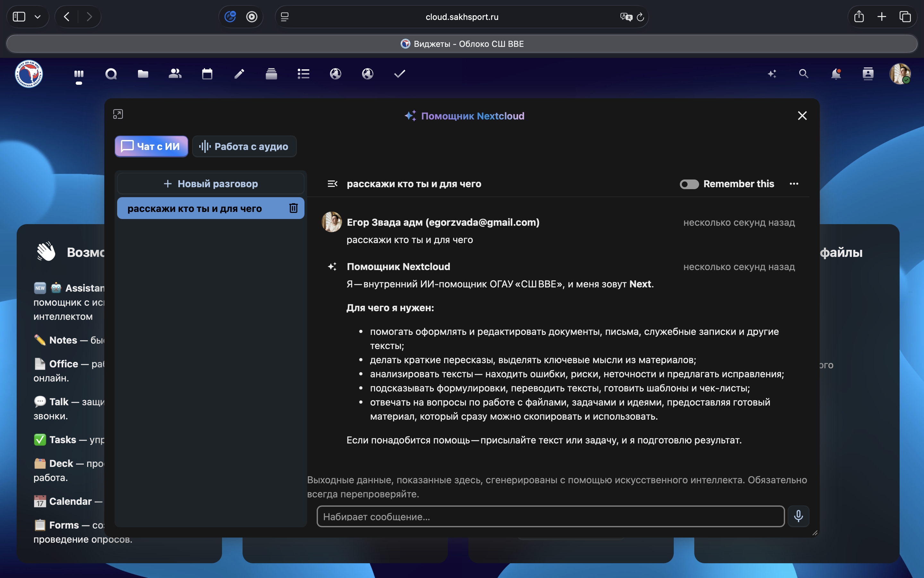Image resolution: width=924 pixels, height=578 pixels.
Task: Open the Forms list icon
Action: 304,74
